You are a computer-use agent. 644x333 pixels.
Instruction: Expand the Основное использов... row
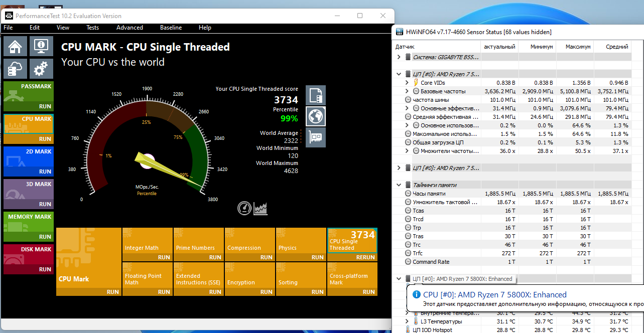point(407,125)
